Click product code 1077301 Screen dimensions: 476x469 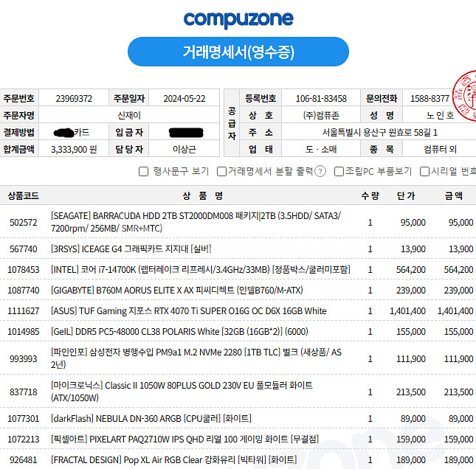click(24, 419)
